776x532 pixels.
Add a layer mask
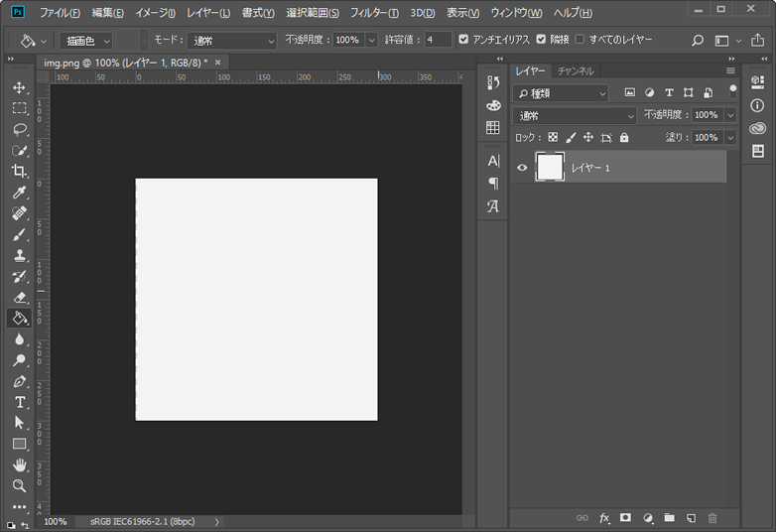[625, 518]
